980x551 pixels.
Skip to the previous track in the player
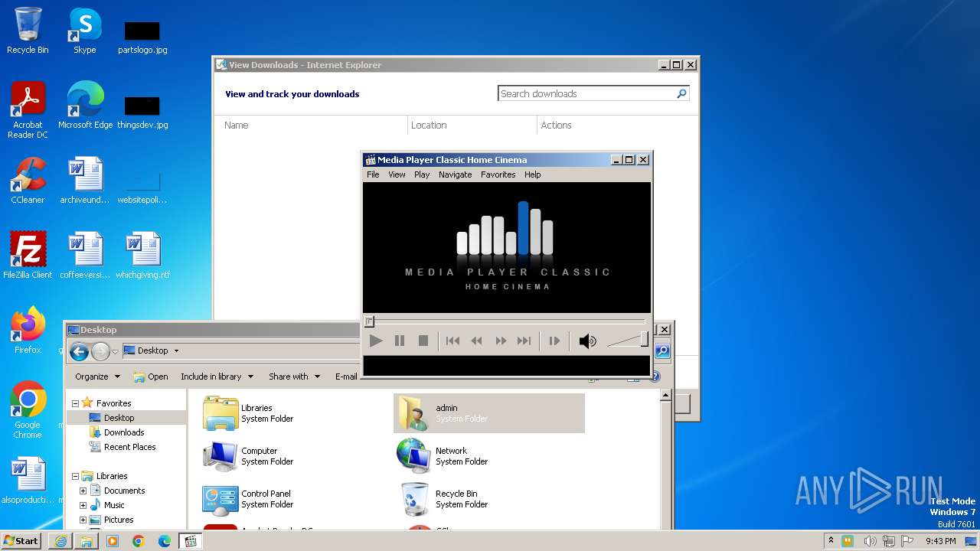point(452,341)
